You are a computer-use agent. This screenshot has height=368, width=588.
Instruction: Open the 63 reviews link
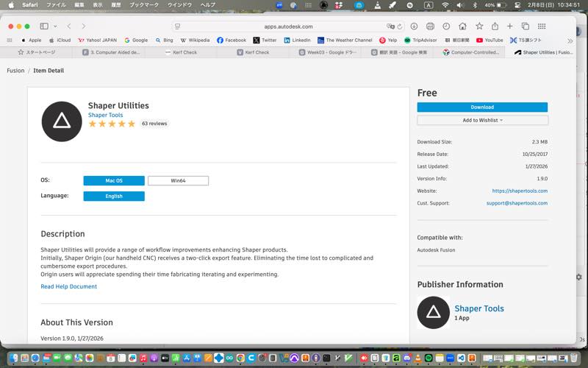click(x=154, y=124)
